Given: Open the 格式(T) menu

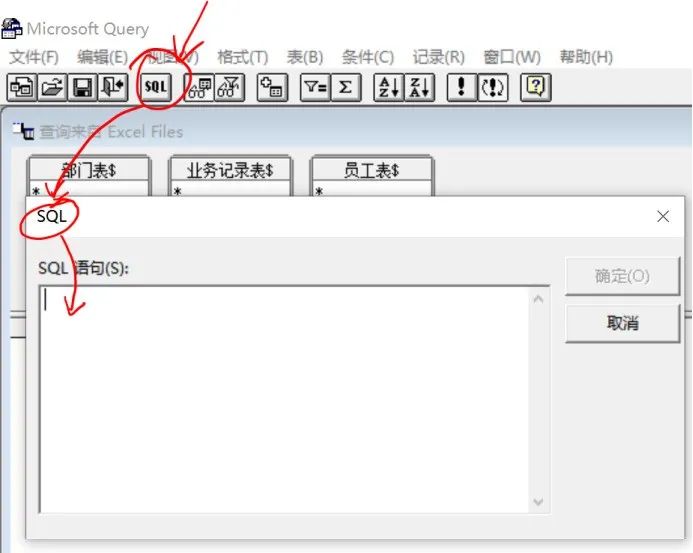Looking at the screenshot, I should click(243, 57).
